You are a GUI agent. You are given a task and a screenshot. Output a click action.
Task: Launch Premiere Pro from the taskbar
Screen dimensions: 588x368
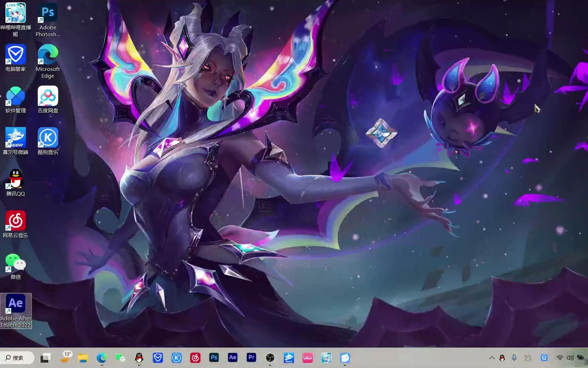(x=251, y=357)
